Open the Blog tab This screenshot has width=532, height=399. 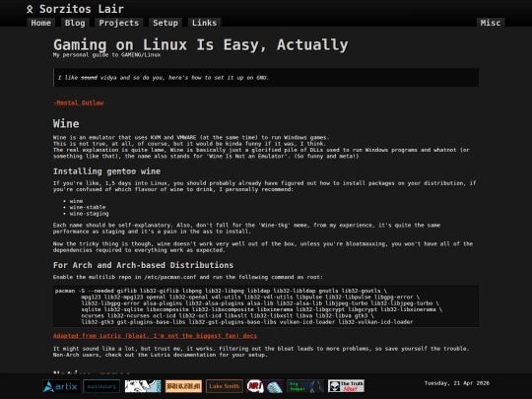[x=75, y=23]
